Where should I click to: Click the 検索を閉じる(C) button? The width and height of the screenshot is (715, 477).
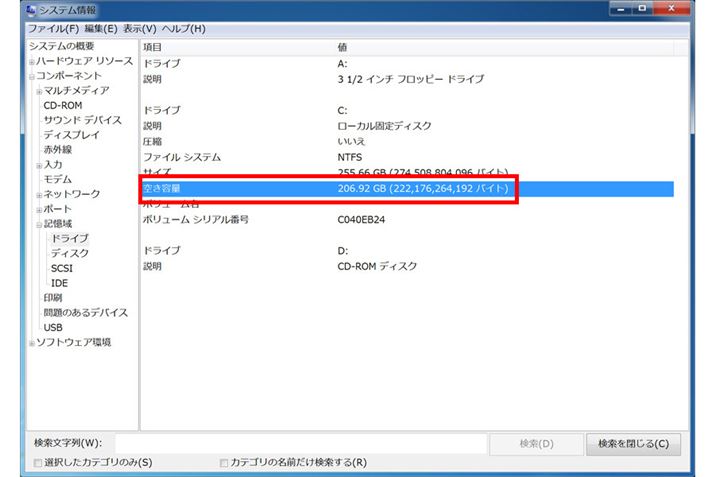tap(633, 444)
